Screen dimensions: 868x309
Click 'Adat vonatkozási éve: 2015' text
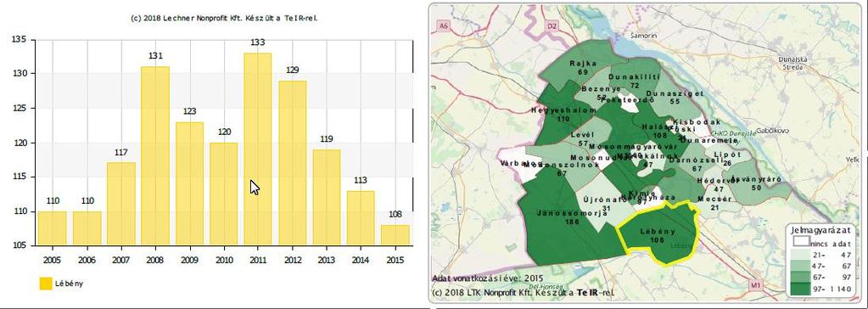click(x=487, y=278)
